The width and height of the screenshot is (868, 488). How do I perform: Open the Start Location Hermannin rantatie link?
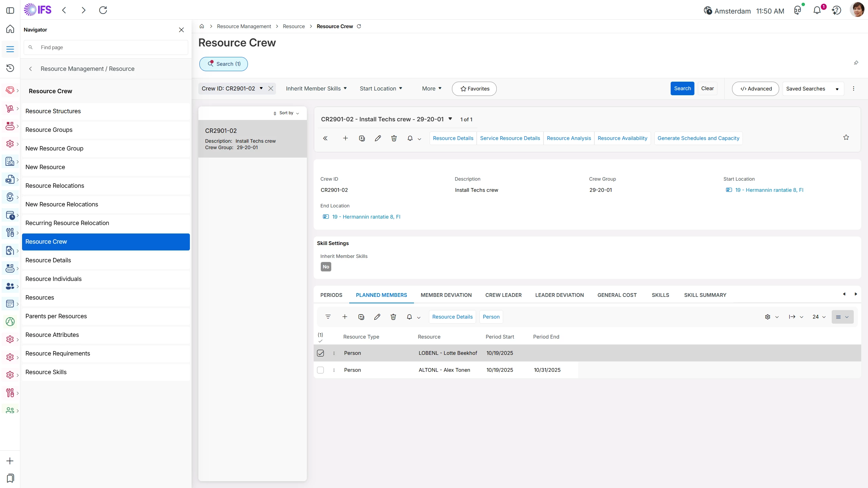(769, 190)
